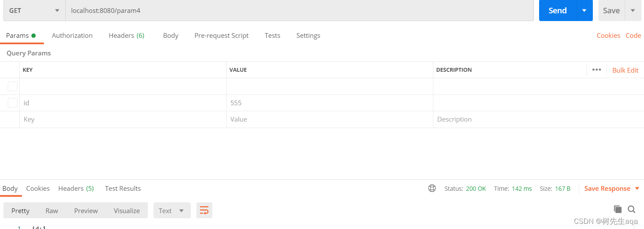Open the three-dots column options menu
The image size is (644, 229).
click(x=597, y=70)
